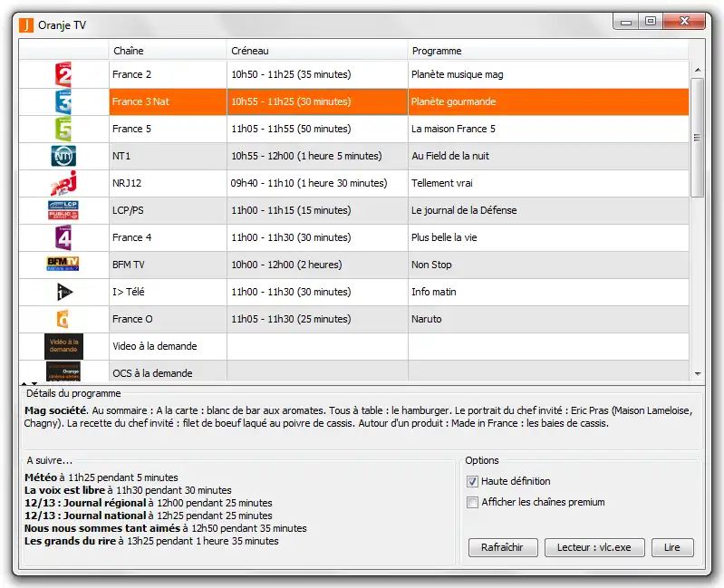
Task: Click the 11h05 - 11h55 (50 minutes) slot
Action: 317,129
